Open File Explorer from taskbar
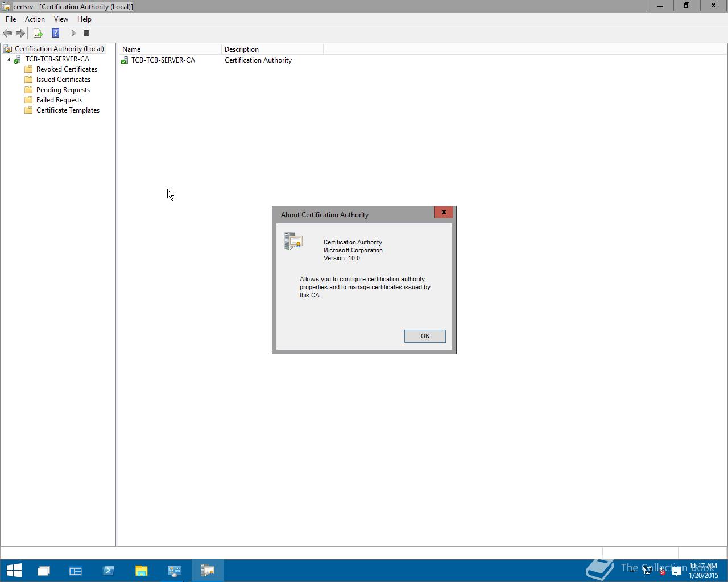Screen dimensions: 728x582 (x=142, y=570)
